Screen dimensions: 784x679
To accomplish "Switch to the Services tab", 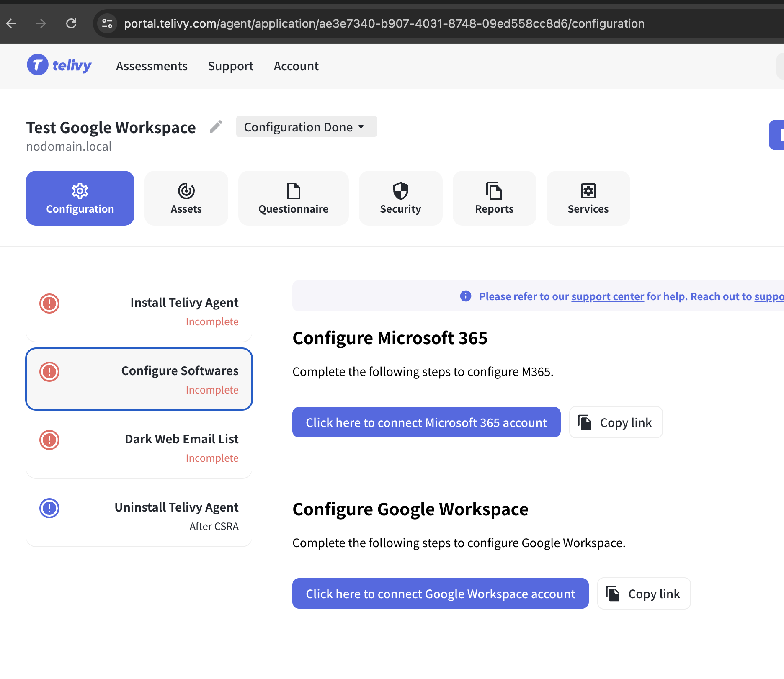I will [x=588, y=198].
